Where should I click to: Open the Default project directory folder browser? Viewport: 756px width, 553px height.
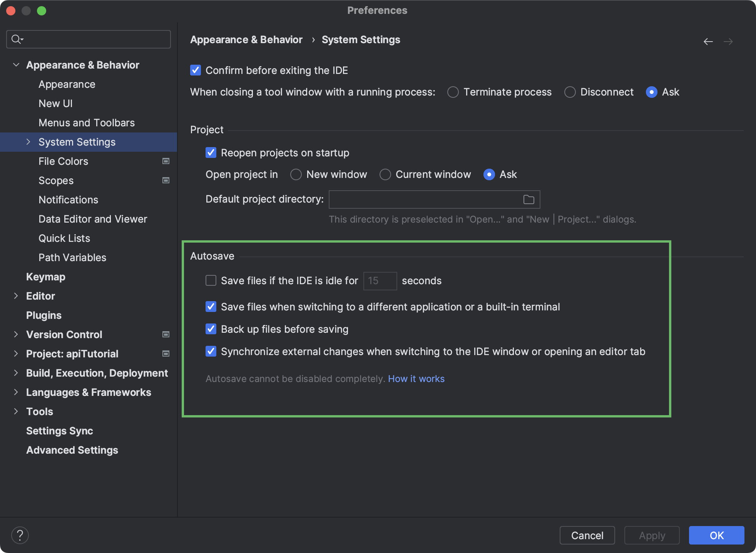pyautogui.click(x=529, y=199)
